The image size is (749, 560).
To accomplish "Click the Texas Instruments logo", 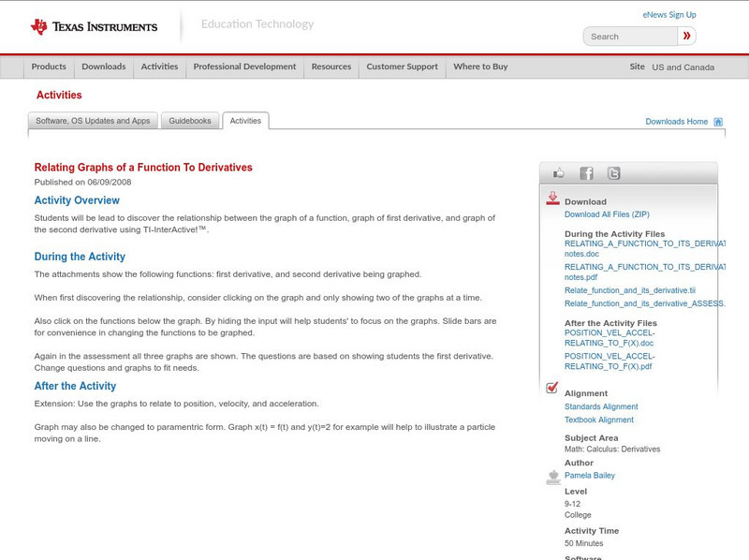I will point(94,27).
